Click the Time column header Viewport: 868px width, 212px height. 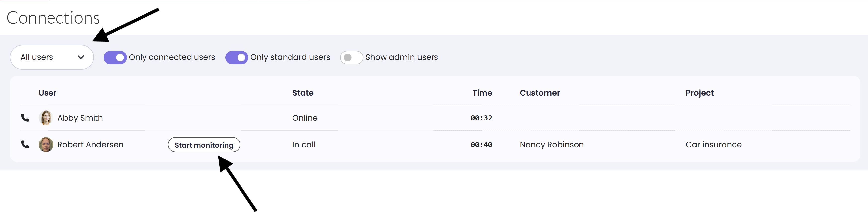(482, 93)
